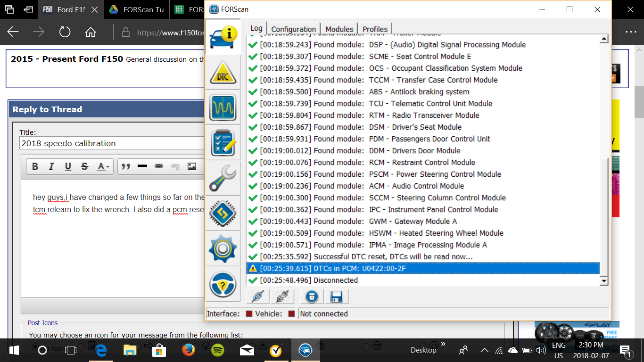Click the Save log floppy disk button
This screenshot has width=644, height=362.
[337, 296]
